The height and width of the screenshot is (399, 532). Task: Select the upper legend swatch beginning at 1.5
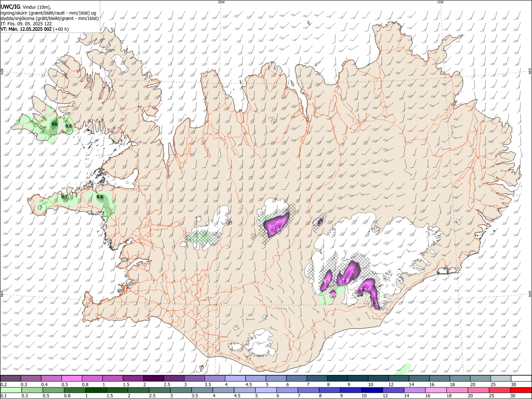point(133,378)
